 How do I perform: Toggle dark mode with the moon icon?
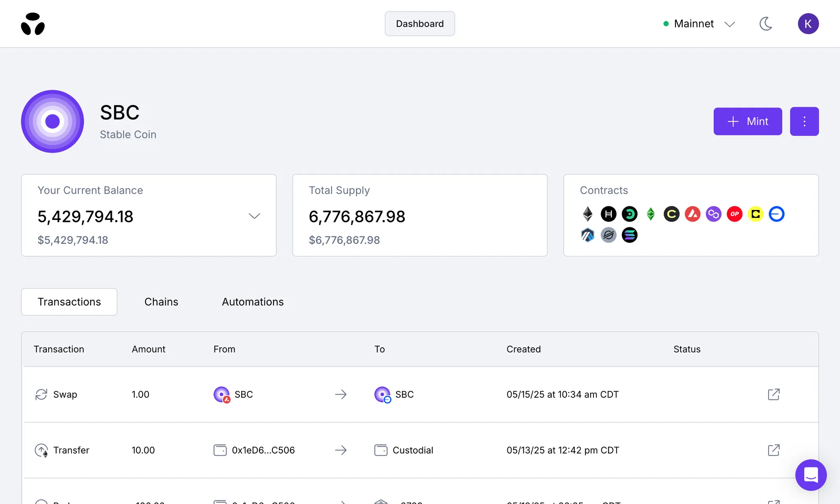tap(766, 23)
